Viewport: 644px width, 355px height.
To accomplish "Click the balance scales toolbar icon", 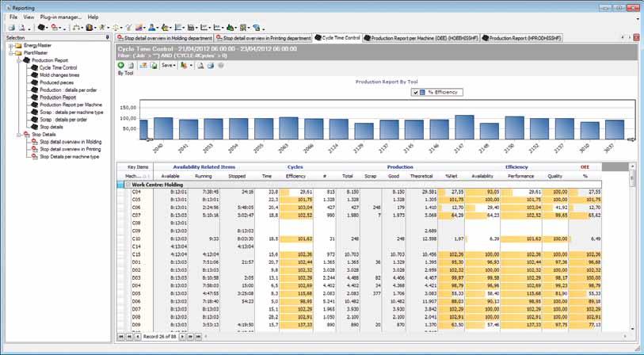I will (116, 28).
